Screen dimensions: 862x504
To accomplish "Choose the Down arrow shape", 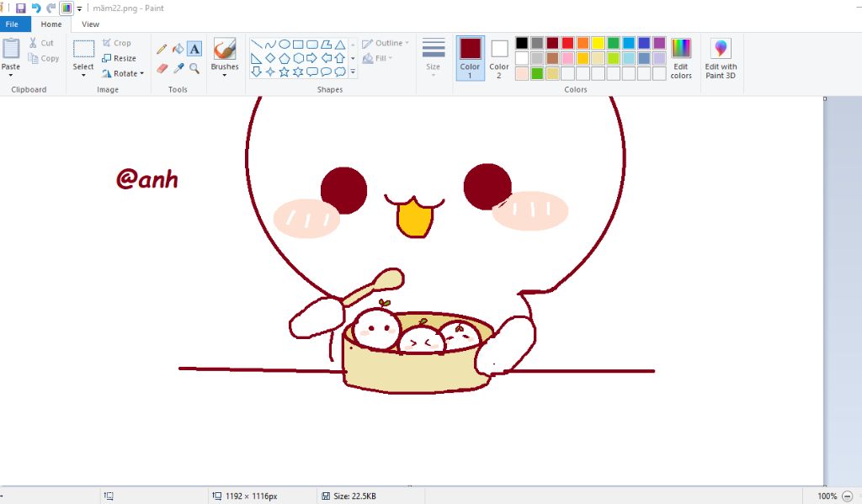I will point(256,72).
